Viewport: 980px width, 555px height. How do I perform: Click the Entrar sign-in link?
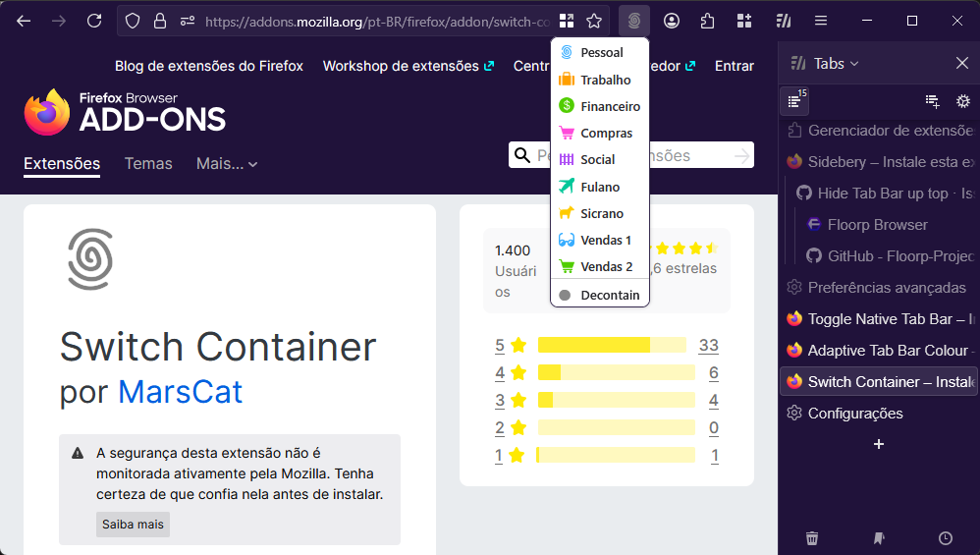[x=735, y=66]
